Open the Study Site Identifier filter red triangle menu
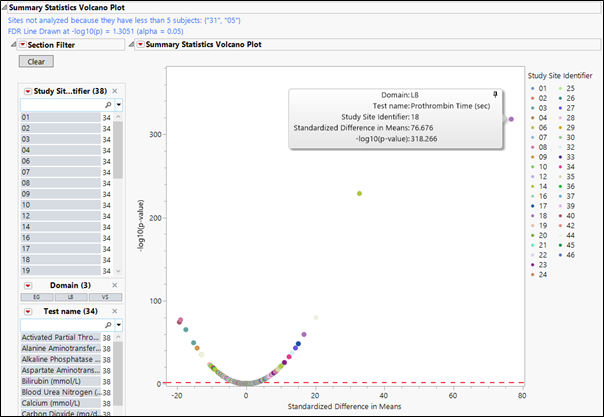The image size is (604, 417). pos(28,91)
